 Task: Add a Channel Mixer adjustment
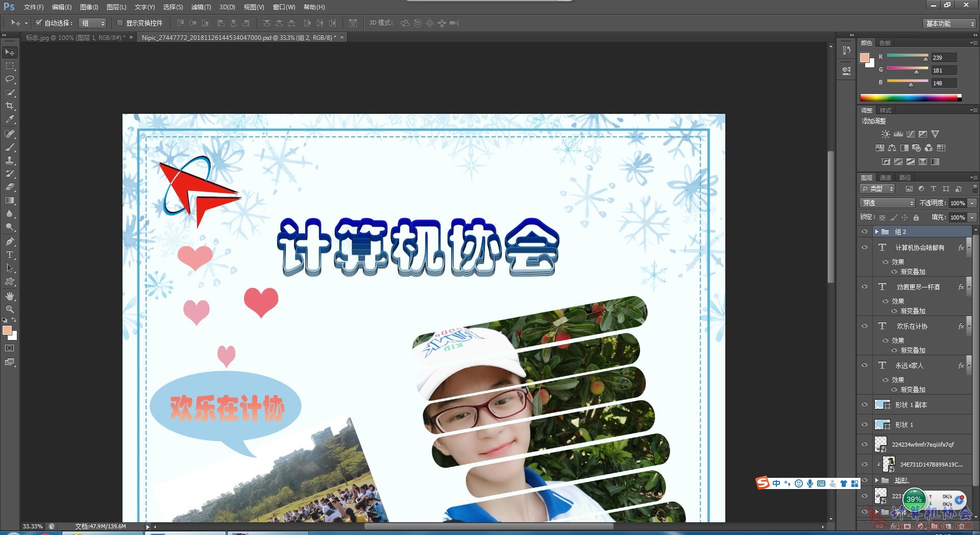929,148
